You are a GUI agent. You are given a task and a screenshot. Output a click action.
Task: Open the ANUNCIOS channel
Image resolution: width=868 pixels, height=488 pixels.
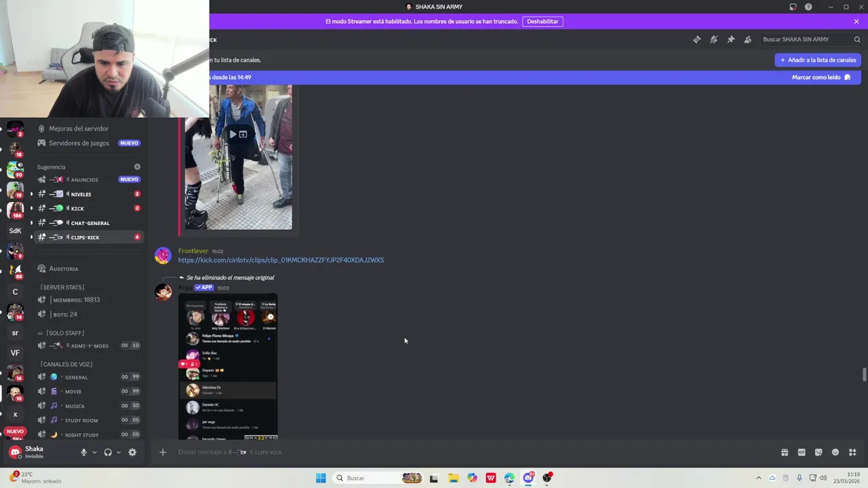pyautogui.click(x=88, y=180)
